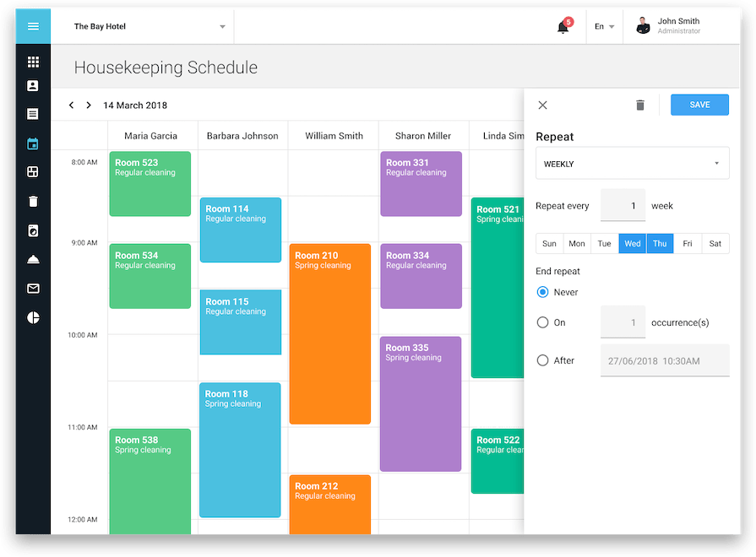
Task: Open the notifications bell
Action: [x=562, y=26]
